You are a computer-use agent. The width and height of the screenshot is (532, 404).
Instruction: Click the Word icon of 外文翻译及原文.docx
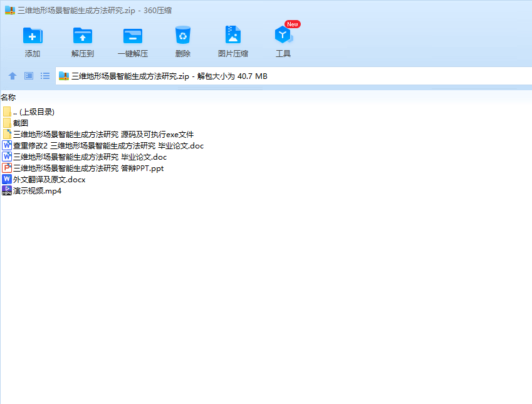7,179
